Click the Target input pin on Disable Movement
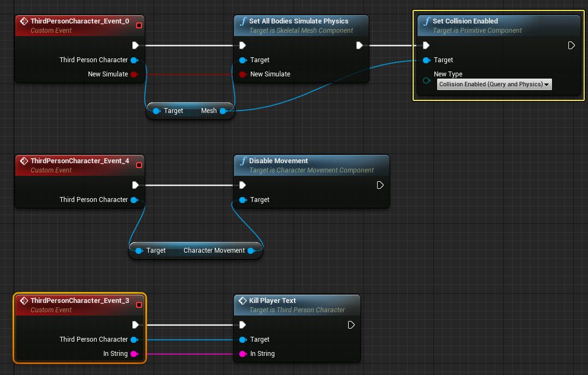This screenshot has height=375, width=588. (243, 200)
